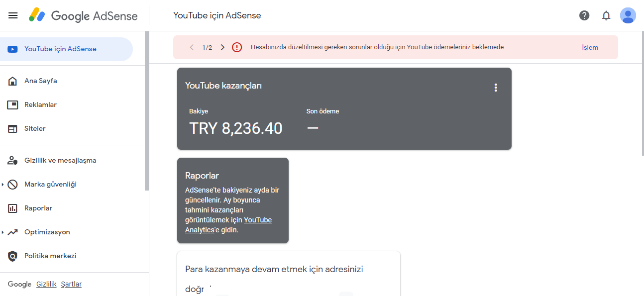644x296 pixels.
Task: Click the İşlem action link
Action: 590,47
